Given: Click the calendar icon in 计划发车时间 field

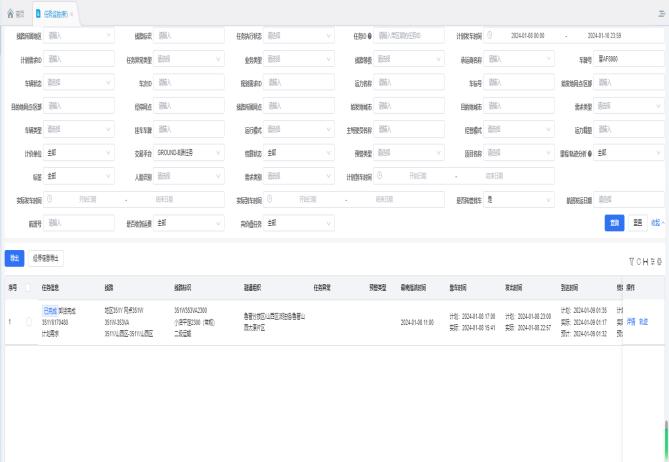Looking at the screenshot, I should coord(490,35).
